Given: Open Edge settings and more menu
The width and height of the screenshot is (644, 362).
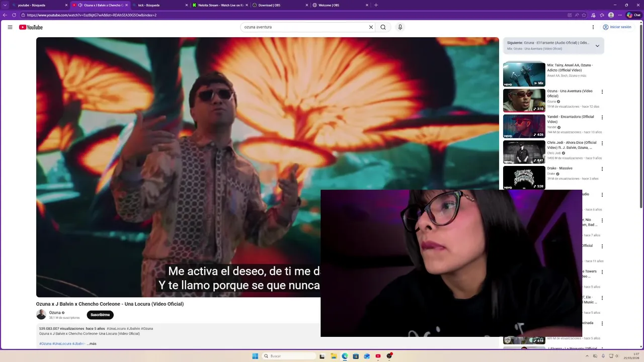Looking at the screenshot, I should [620, 15].
